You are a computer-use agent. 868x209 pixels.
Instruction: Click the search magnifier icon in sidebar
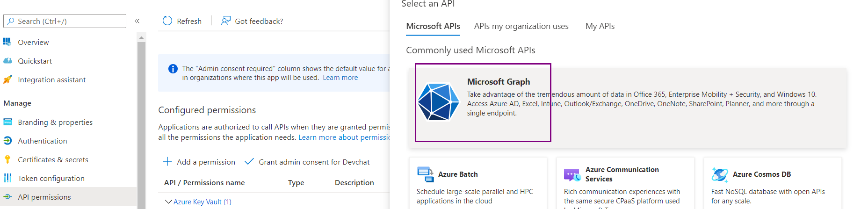pyautogui.click(x=11, y=21)
